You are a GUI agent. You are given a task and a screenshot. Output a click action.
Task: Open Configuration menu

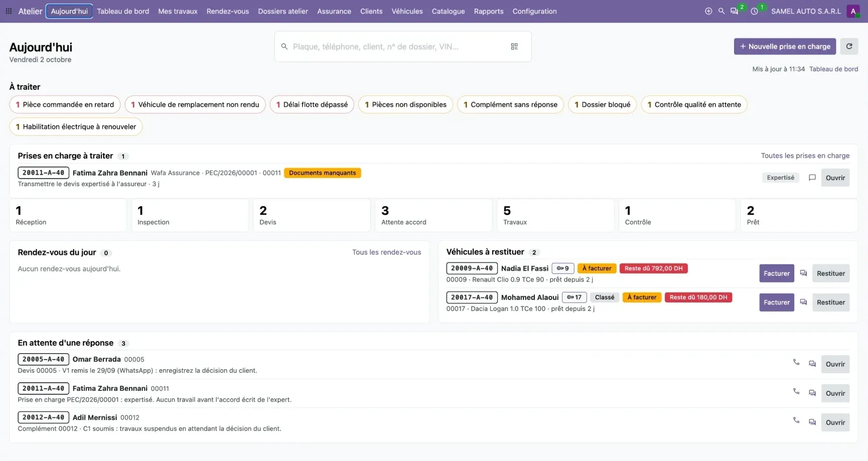[x=534, y=11]
